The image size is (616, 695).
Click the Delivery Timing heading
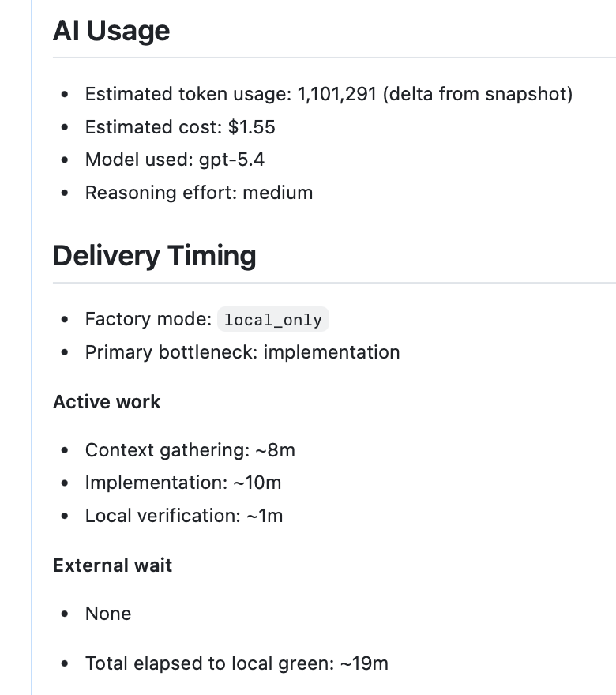coord(155,256)
